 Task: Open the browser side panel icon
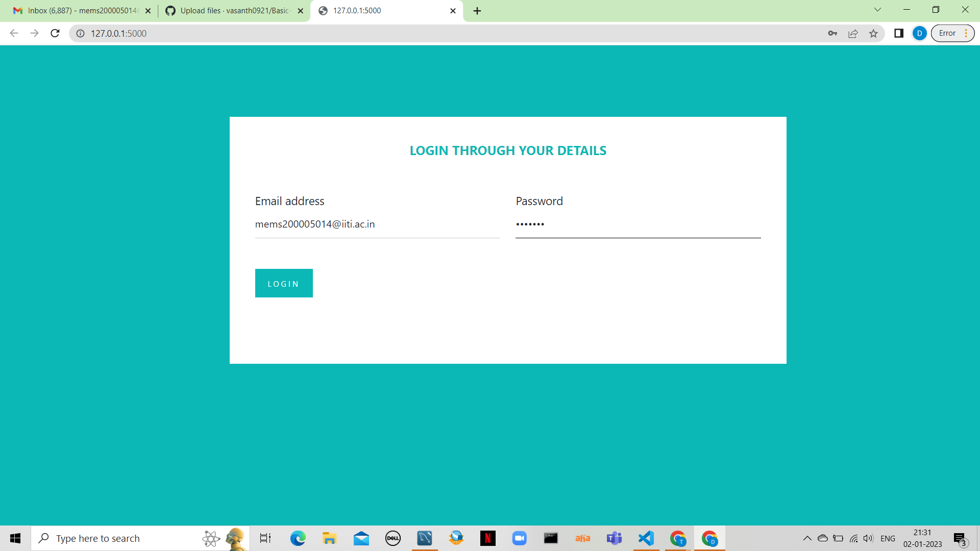tap(899, 33)
